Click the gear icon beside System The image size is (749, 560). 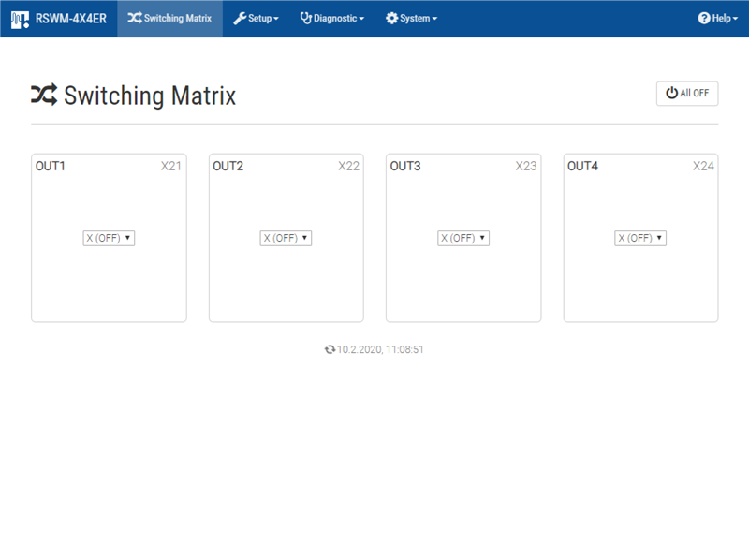click(391, 19)
